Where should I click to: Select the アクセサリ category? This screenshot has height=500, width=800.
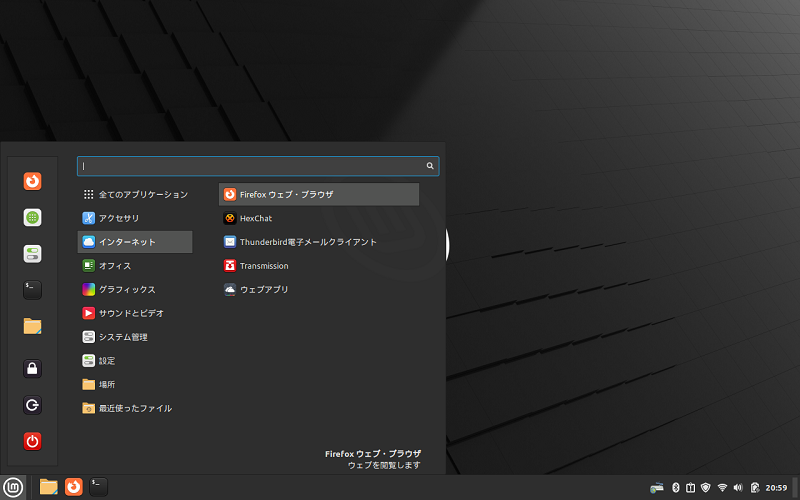135,218
